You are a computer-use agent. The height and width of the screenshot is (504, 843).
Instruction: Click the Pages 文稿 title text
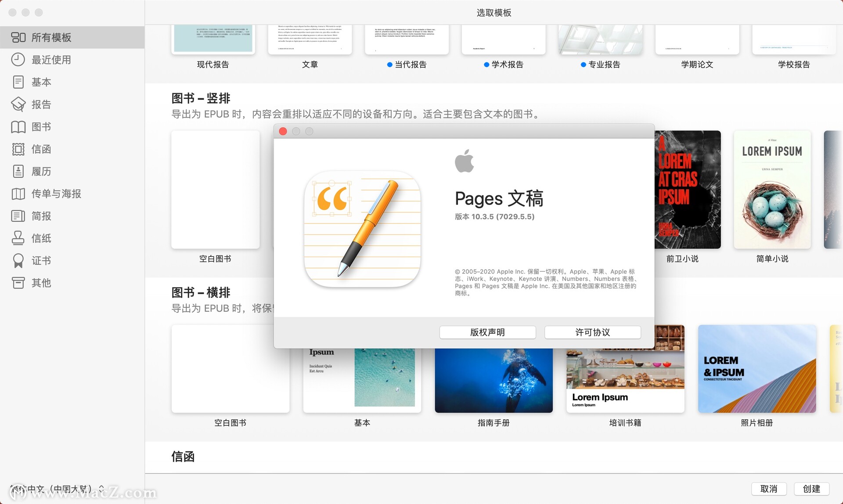[x=499, y=198]
